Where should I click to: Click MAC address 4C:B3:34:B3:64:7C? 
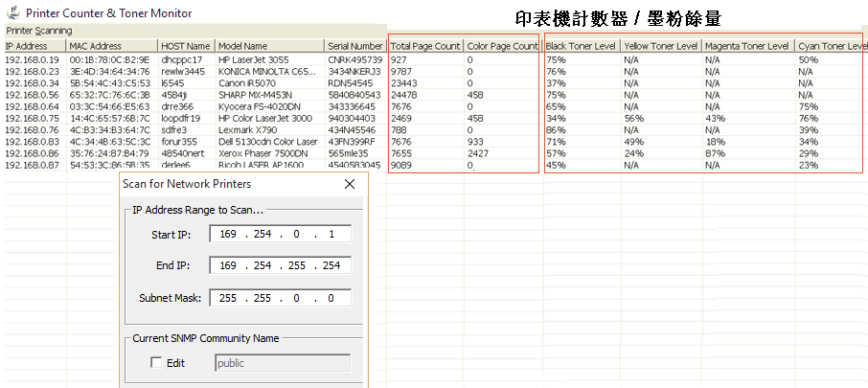pos(109,130)
